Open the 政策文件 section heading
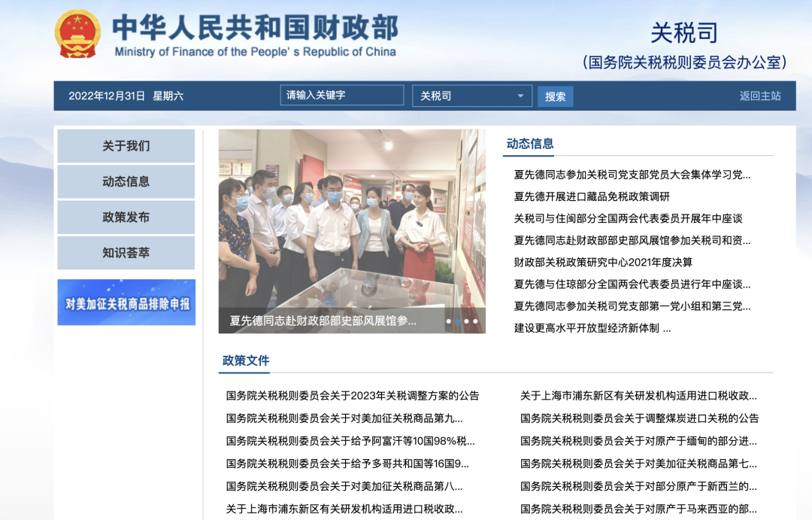The width and height of the screenshot is (812, 520). [246, 360]
